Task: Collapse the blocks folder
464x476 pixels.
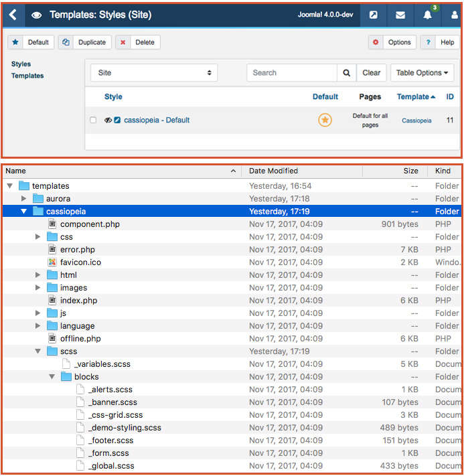Action: [52, 377]
